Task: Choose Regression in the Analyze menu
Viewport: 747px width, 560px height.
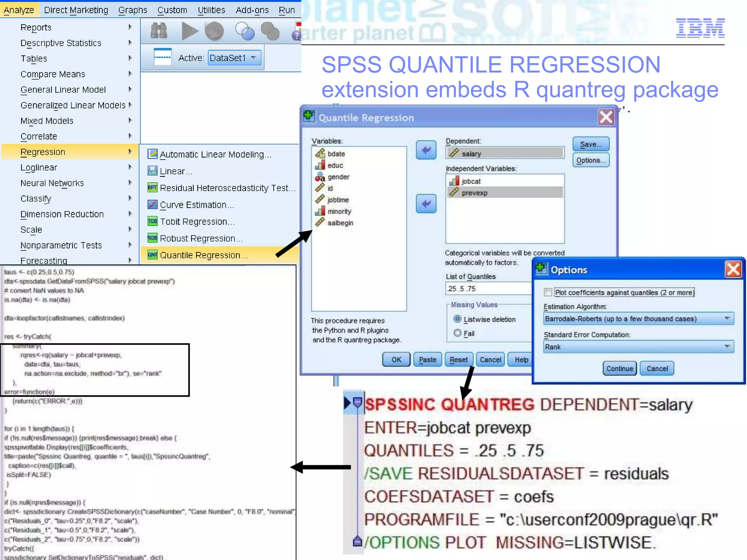Action: point(70,152)
